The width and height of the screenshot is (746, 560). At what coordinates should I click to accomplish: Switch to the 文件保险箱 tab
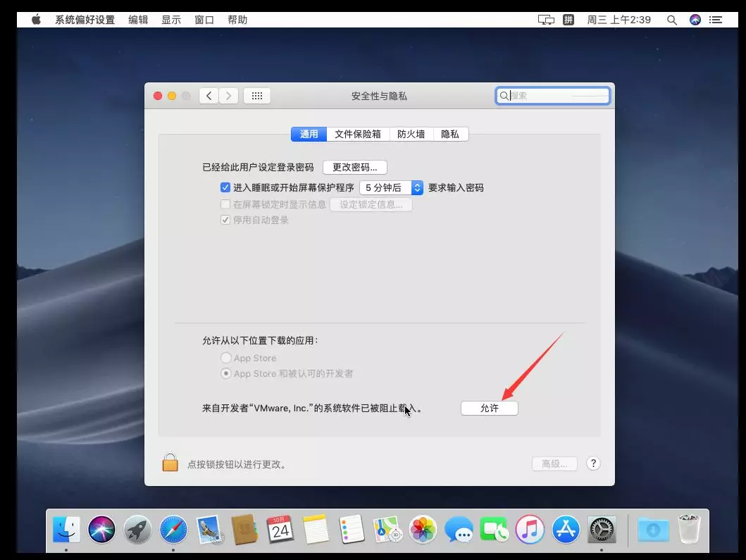[358, 134]
